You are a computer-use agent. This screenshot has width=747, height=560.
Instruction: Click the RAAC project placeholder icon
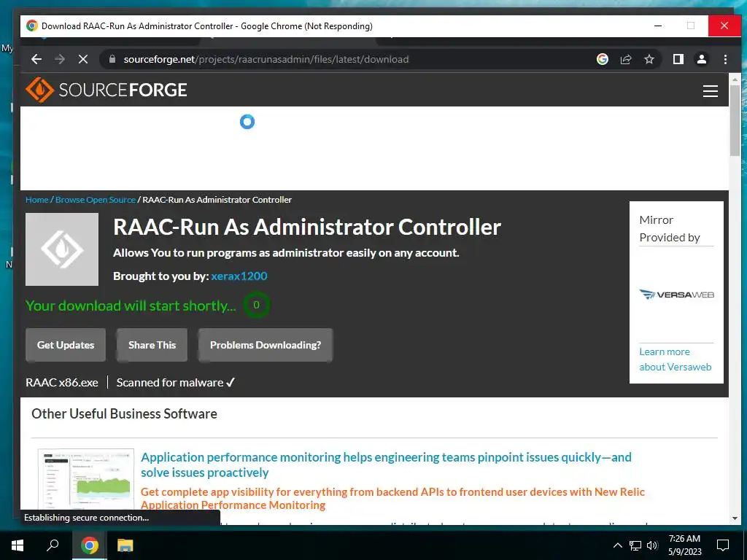[x=62, y=249]
